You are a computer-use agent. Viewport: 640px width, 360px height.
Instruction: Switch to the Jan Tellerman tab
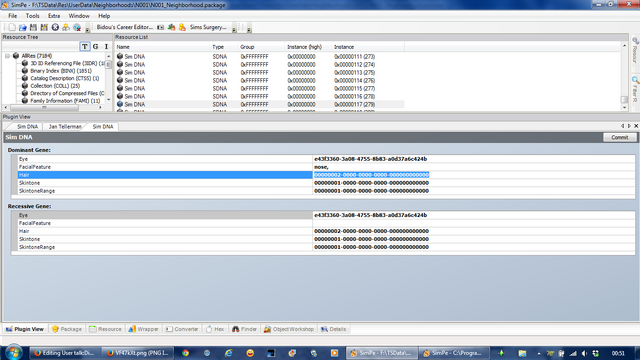(x=65, y=127)
